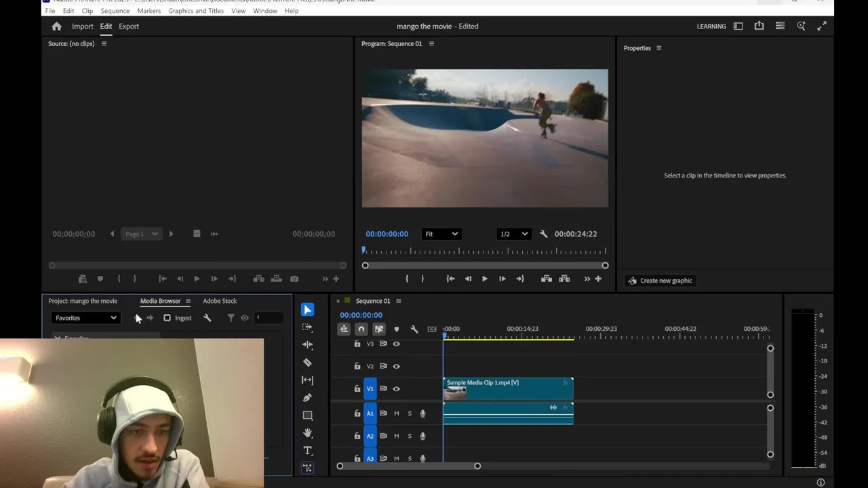Image resolution: width=868 pixels, height=488 pixels.
Task: Open the Graphics and Titles menu
Action: pyautogui.click(x=196, y=11)
